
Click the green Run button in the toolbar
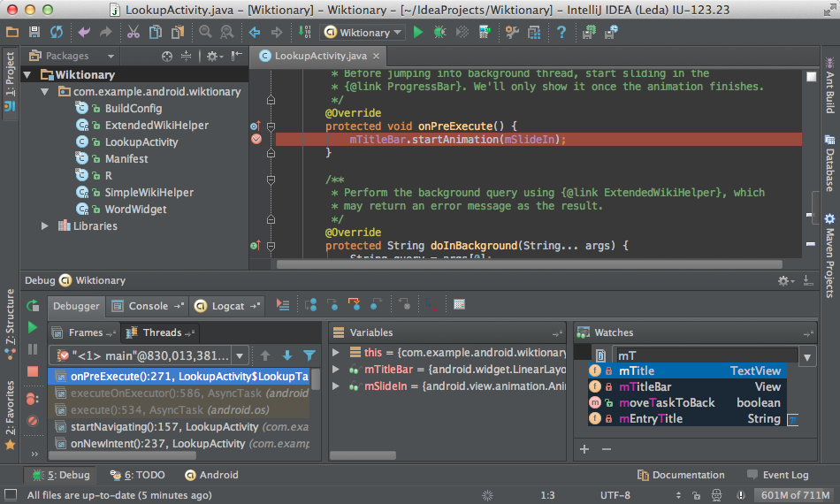(416, 33)
